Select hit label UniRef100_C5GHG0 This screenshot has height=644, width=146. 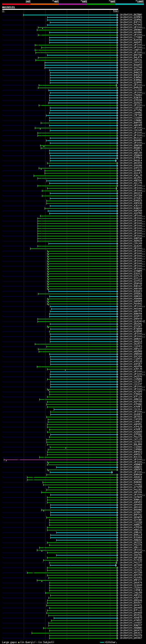click(131, 95)
